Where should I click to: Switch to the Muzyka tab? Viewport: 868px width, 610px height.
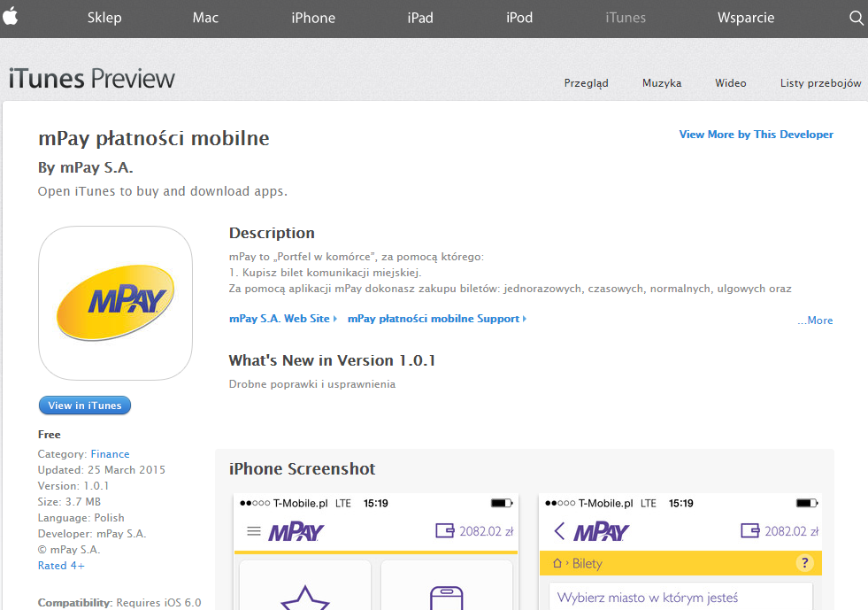click(662, 83)
